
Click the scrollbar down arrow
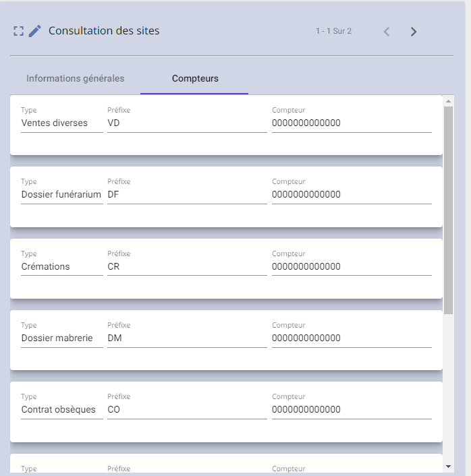click(x=448, y=467)
